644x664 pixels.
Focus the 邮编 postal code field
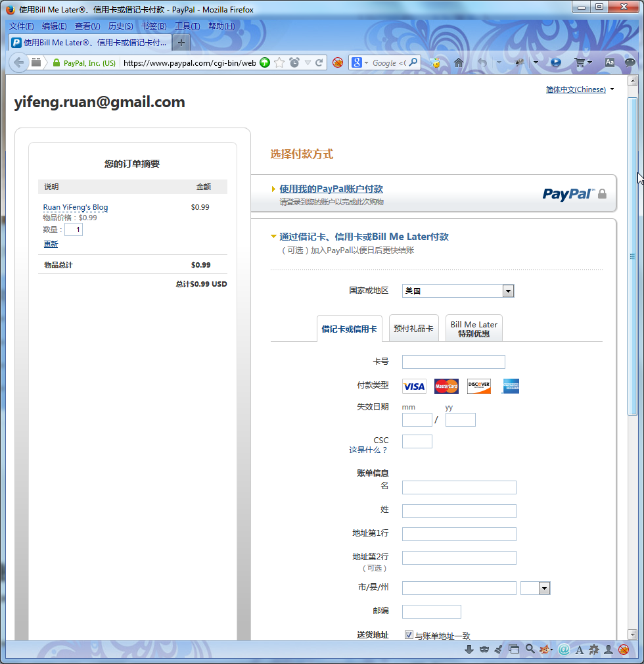[432, 611]
